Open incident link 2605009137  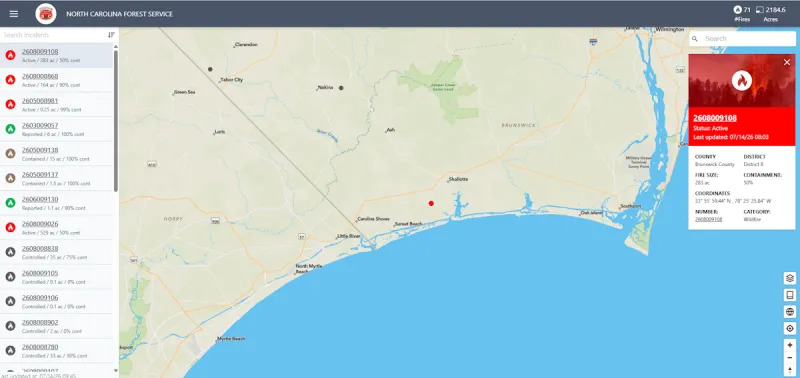40,174
